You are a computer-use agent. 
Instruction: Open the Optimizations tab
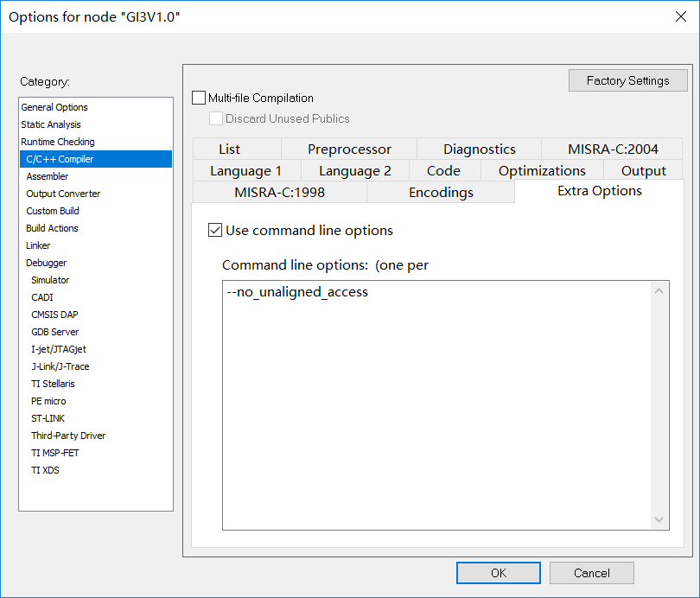[542, 170]
